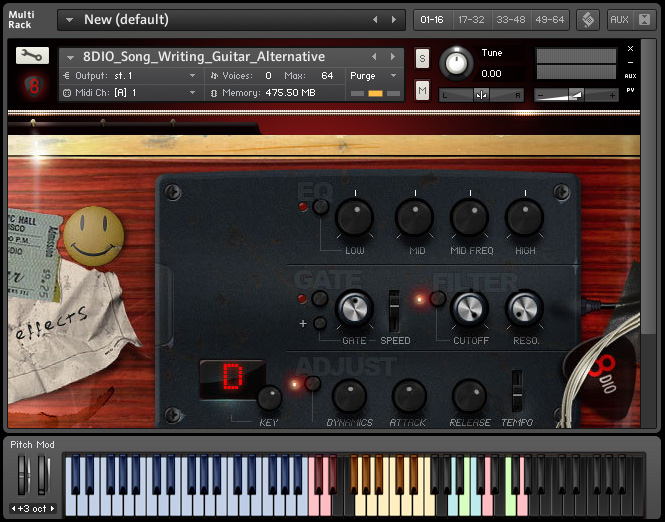Click the DYNAMICS knob
The image size is (665, 522).
tap(349, 396)
